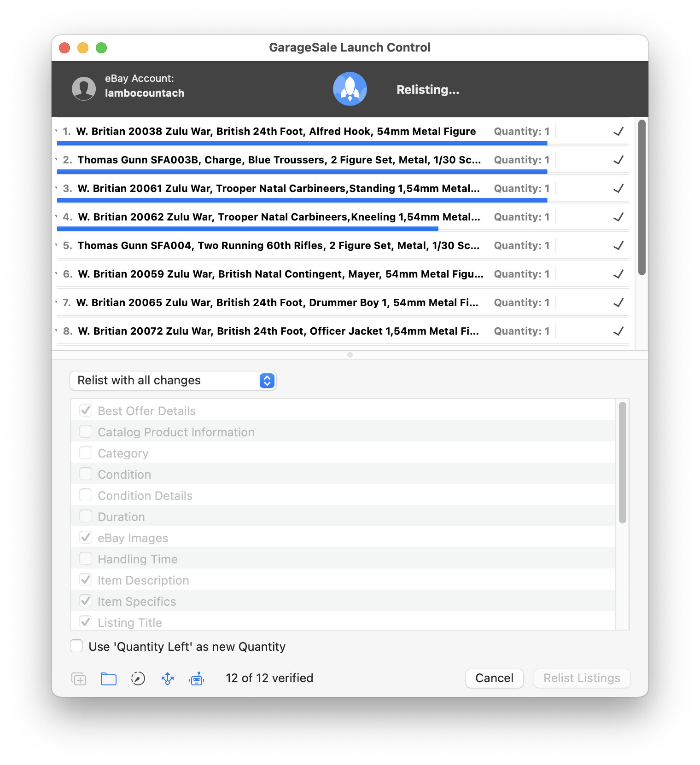Check the Condition checkbox
This screenshot has width=700, height=765.
[x=86, y=474]
